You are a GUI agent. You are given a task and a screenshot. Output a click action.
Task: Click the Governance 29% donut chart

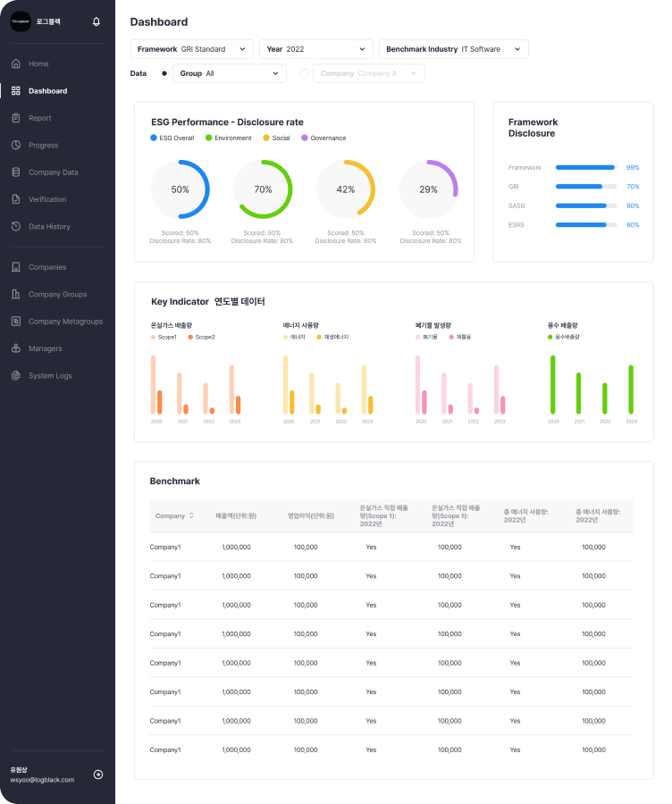(x=428, y=189)
